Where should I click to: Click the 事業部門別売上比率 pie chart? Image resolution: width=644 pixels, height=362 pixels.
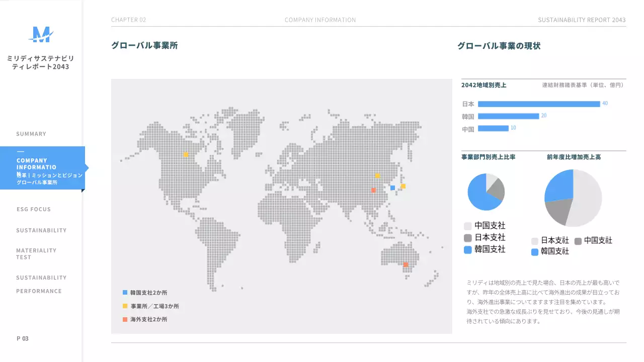(x=486, y=192)
